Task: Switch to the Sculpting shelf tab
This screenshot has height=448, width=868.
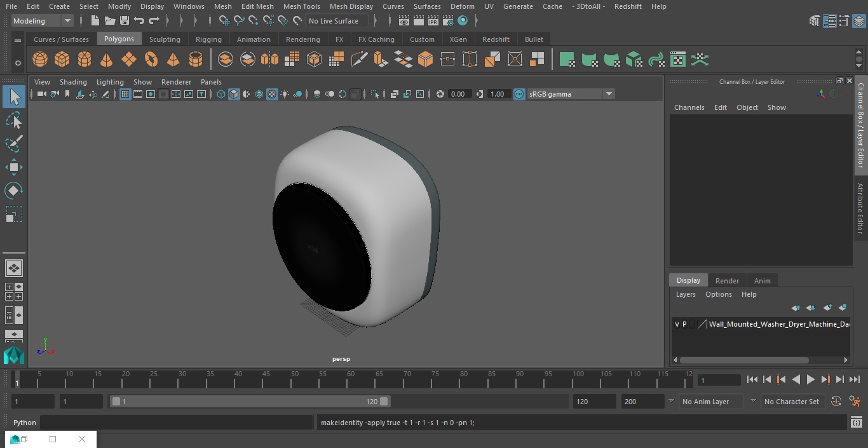Action: [165, 39]
